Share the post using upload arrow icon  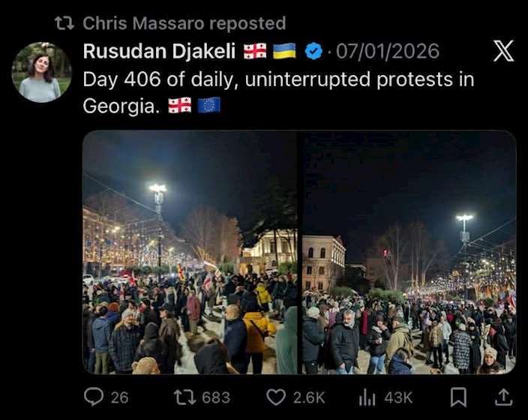pos(504,397)
